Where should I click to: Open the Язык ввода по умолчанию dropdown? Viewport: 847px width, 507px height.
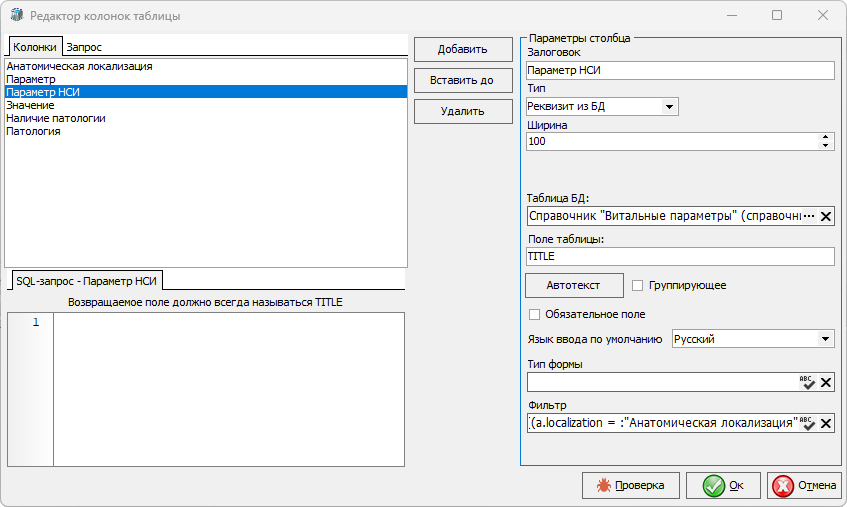click(x=825, y=339)
